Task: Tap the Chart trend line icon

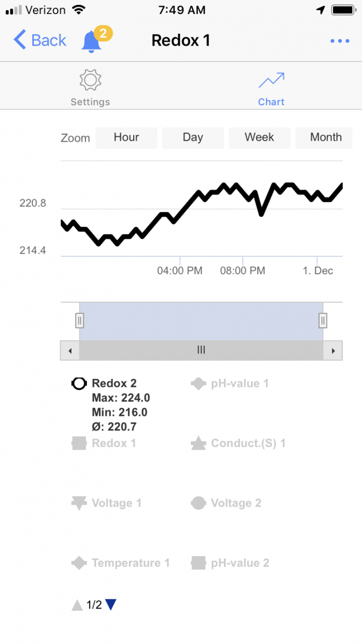Action: pyautogui.click(x=271, y=80)
